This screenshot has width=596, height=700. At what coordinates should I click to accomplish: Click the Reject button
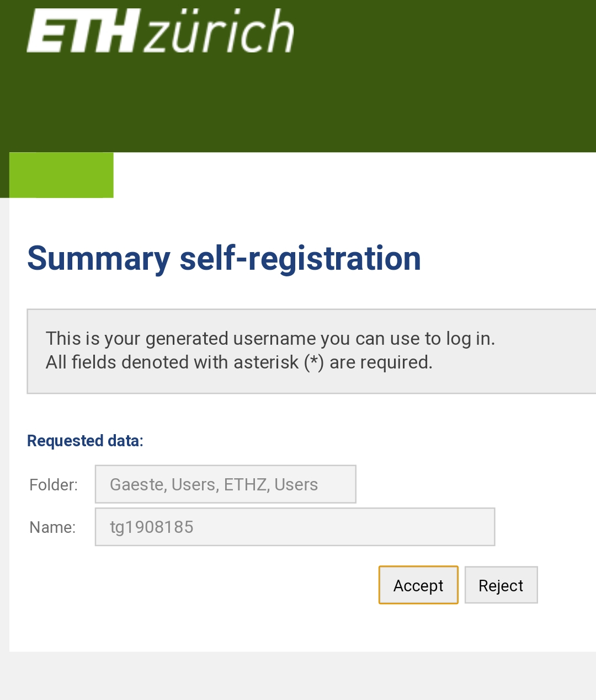tap(501, 585)
